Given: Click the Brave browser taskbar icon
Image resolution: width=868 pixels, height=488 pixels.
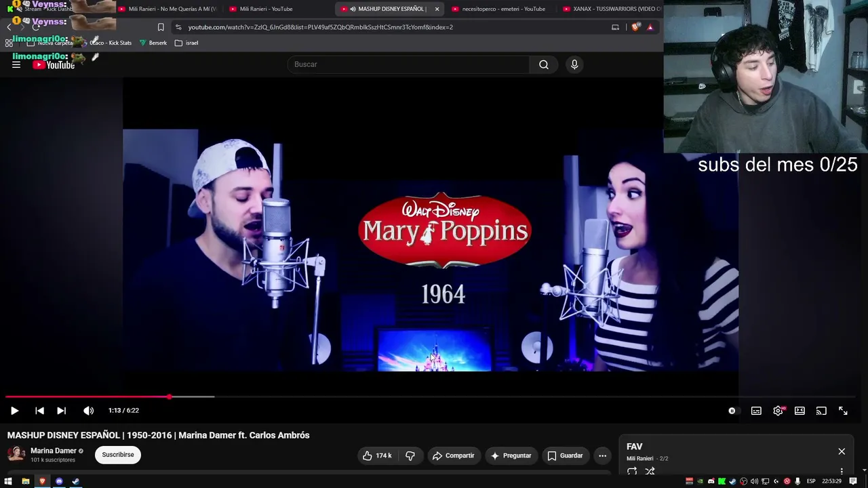Looking at the screenshot, I should pos(42,481).
